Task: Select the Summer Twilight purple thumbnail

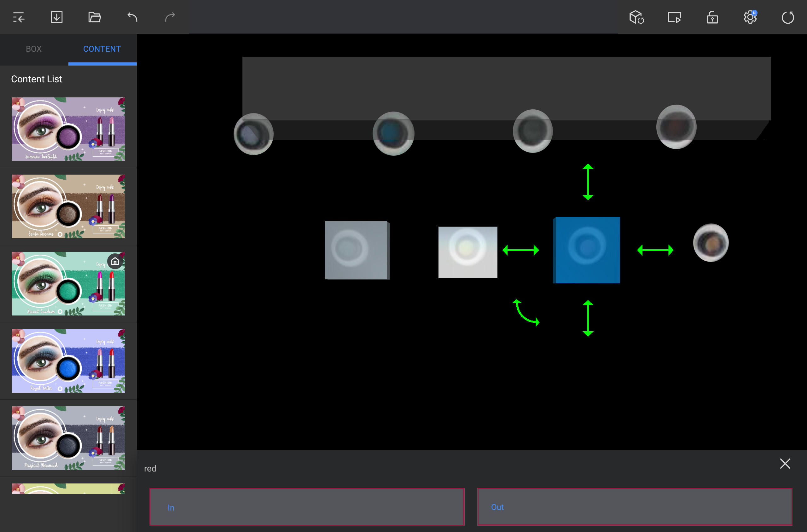Action: (68, 129)
